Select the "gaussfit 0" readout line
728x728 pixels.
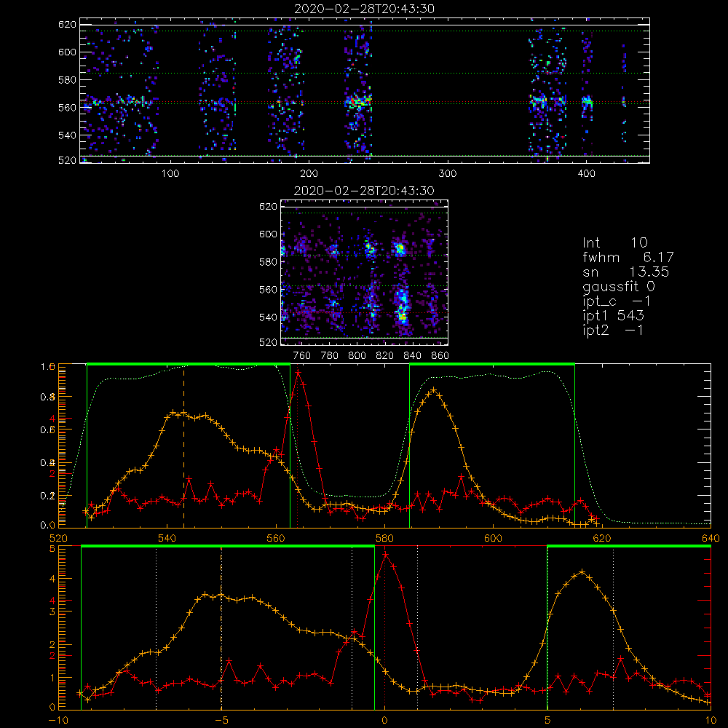click(x=619, y=286)
